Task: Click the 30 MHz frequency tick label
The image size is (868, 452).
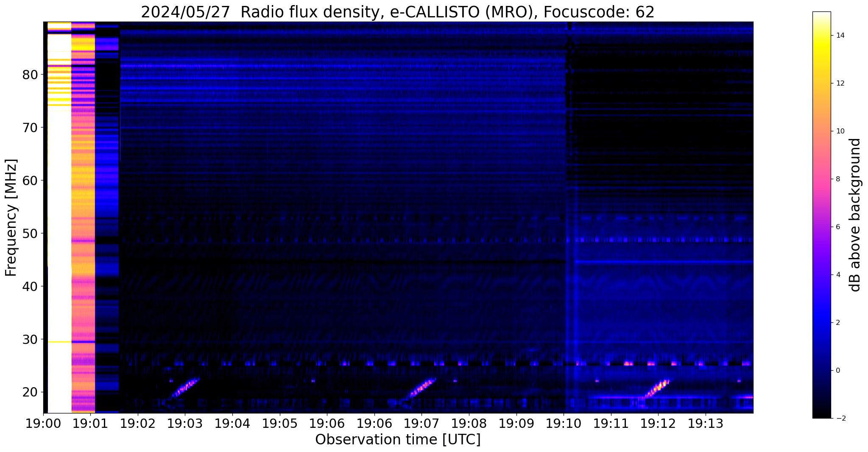Action: tap(30, 339)
